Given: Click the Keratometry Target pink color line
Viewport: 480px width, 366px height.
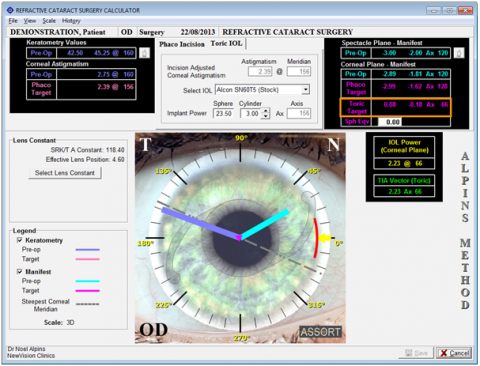Looking at the screenshot, I should point(88,259).
